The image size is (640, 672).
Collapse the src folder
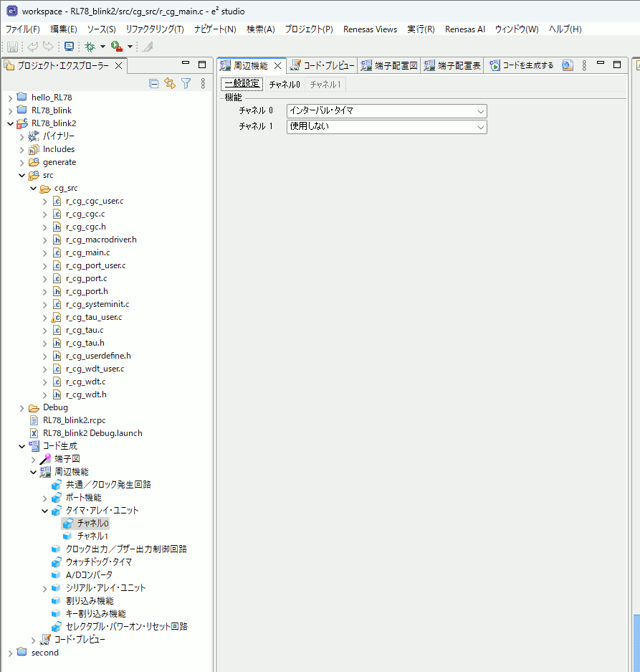[22, 175]
